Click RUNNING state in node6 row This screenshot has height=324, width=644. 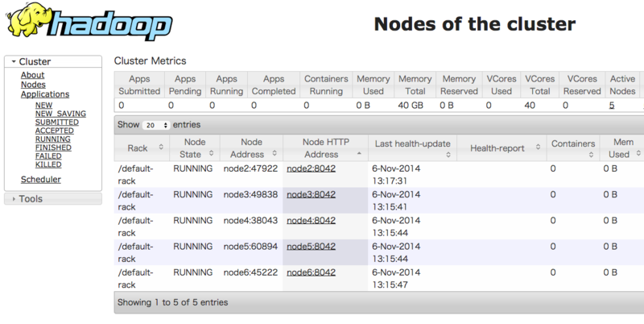click(x=192, y=272)
